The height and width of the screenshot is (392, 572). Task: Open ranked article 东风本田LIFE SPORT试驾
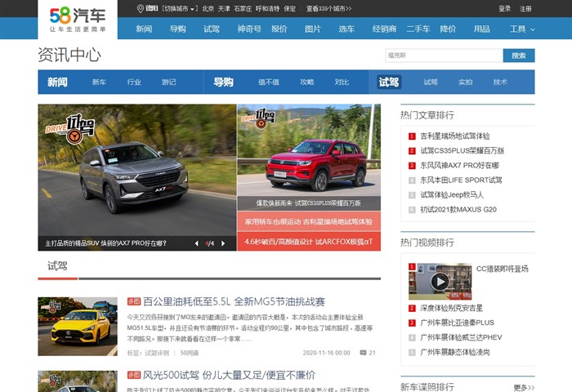[461, 180]
